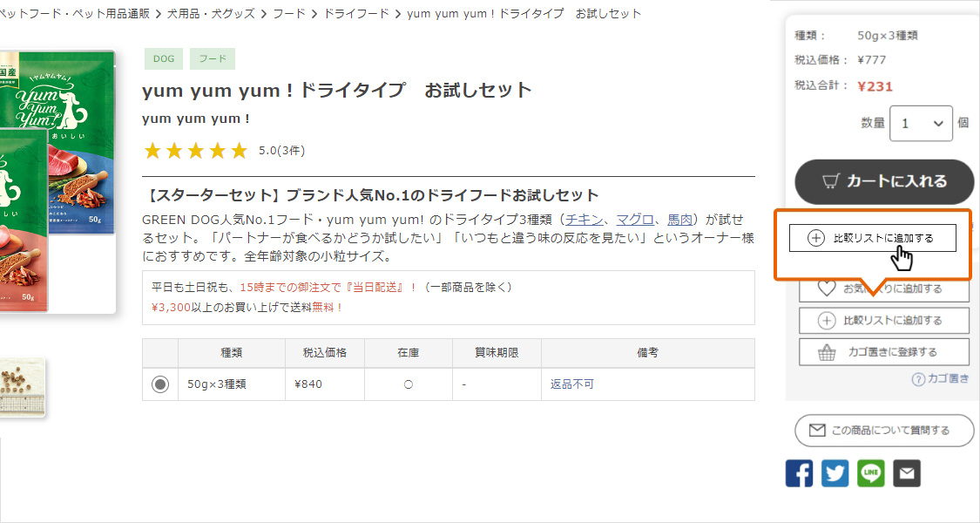
Task: Go to ペットフード・ペット用品通販 breadcrumb
Action: coord(74,14)
